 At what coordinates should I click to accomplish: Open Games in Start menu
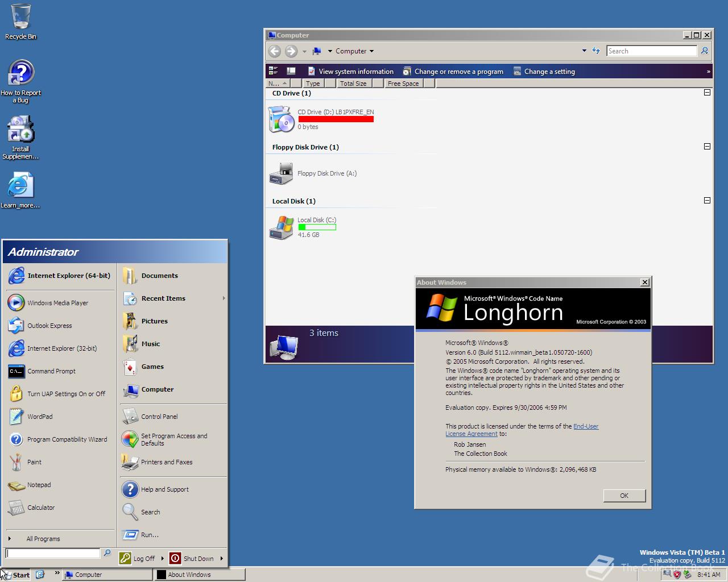pyautogui.click(x=173, y=367)
